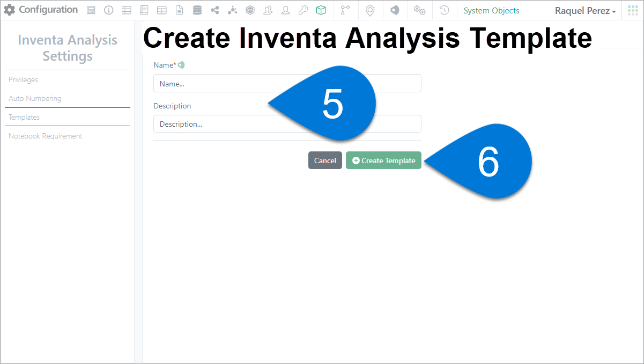The width and height of the screenshot is (644, 364).
Task: Select Templates in the settings sidebar
Action: (x=24, y=117)
